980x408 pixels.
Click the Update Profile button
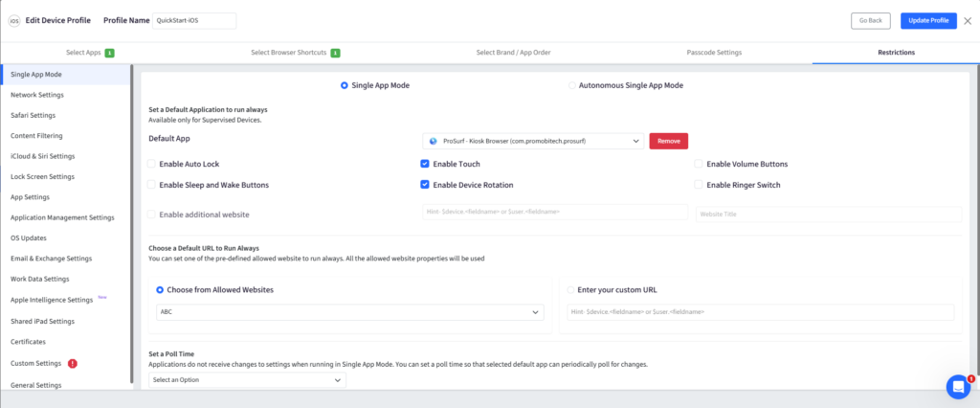[928, 21]
